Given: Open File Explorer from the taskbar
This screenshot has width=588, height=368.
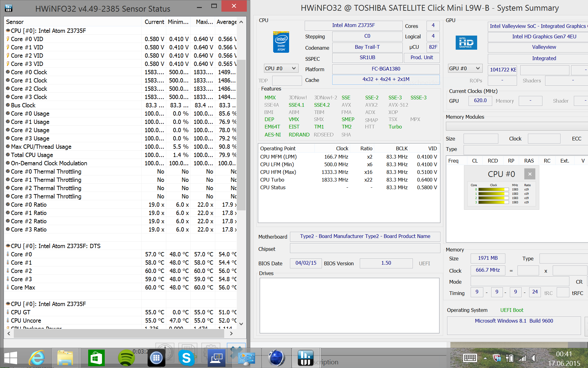Looking at the screenshot, I should [x=65, y=358].
